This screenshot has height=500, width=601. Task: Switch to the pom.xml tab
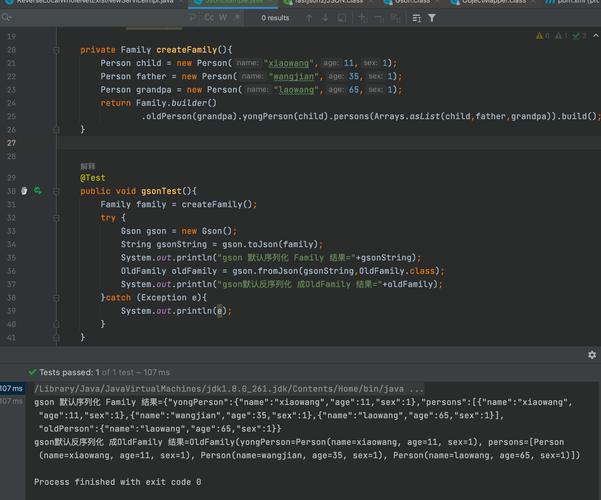573,2
